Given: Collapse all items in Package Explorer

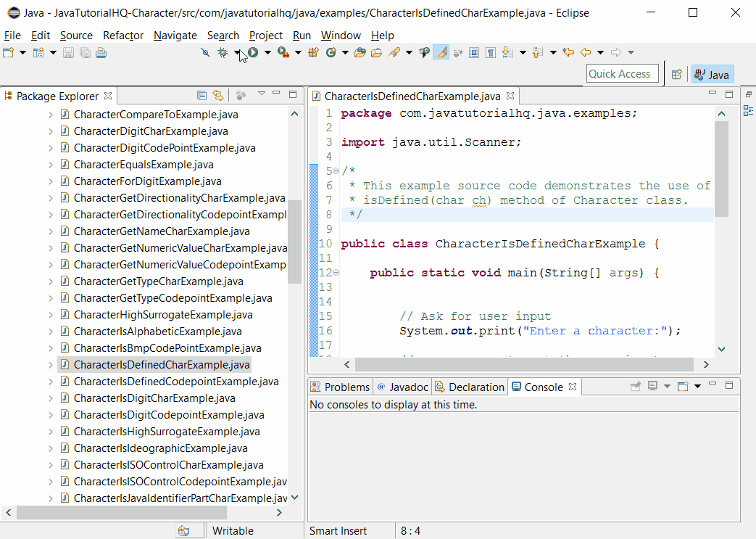Looking at the screenshot, I should tap(202, 96).
